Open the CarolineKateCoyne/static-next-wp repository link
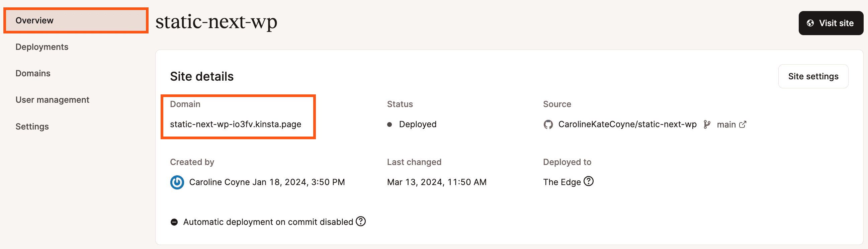868x249 pixels. [x=627, y=124]
